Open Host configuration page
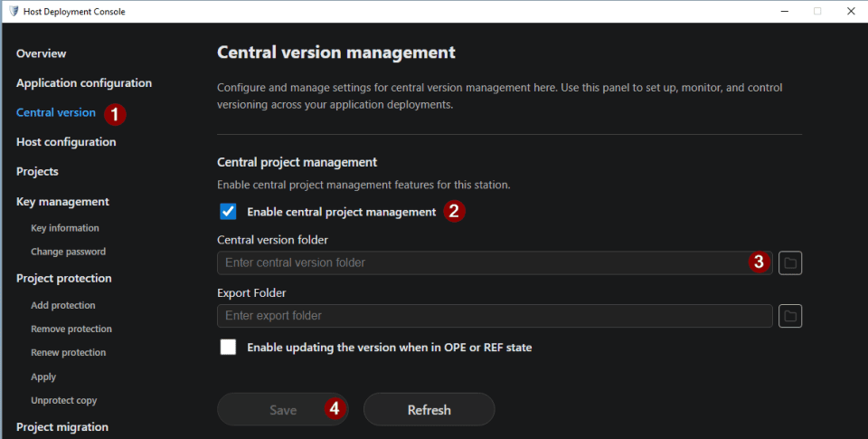 [66, 142]
